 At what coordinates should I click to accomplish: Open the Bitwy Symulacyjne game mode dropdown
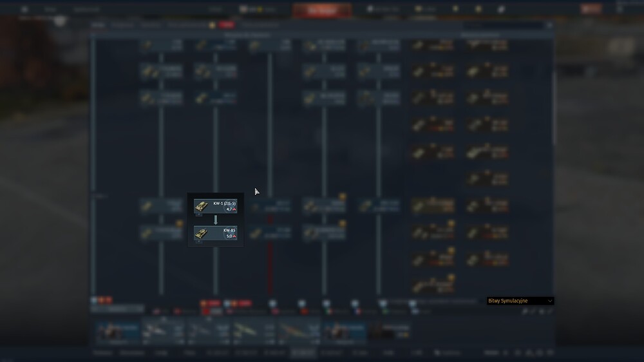click(520, 301)
